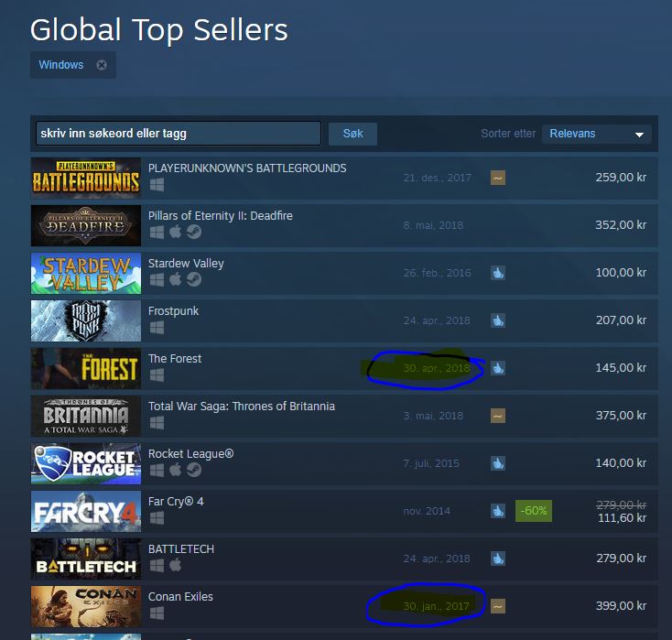The height and width of the screenshot is (640, 672).
Task: Click the mixed review icon for PLAYERUNKNOWN'S BATTLEGROUNDS
Action: coord(497,178)
